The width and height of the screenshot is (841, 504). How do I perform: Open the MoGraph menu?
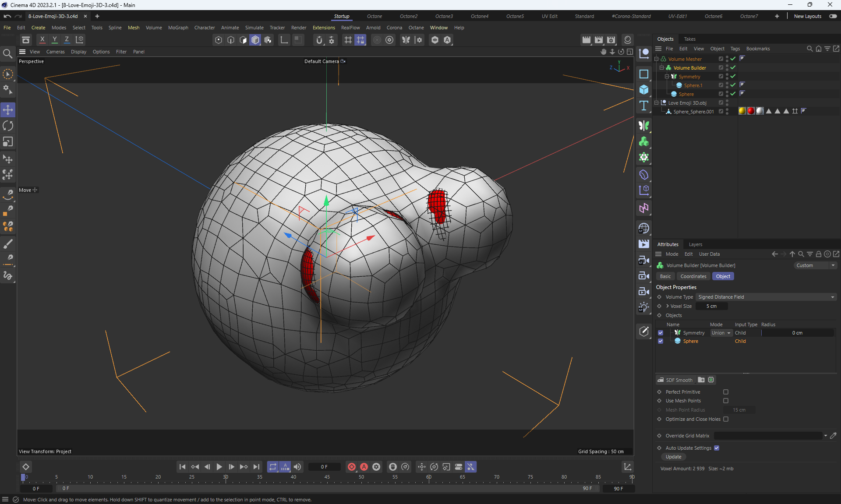[x=178, y=28]
